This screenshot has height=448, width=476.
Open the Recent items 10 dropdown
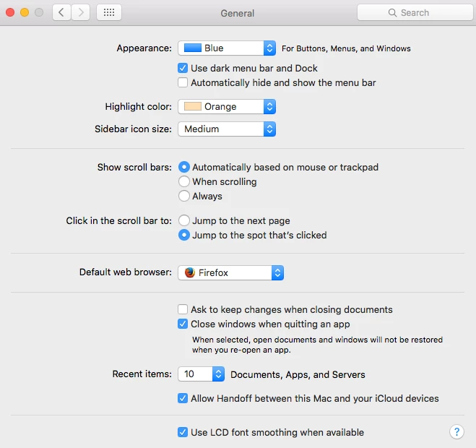[201, 374]
